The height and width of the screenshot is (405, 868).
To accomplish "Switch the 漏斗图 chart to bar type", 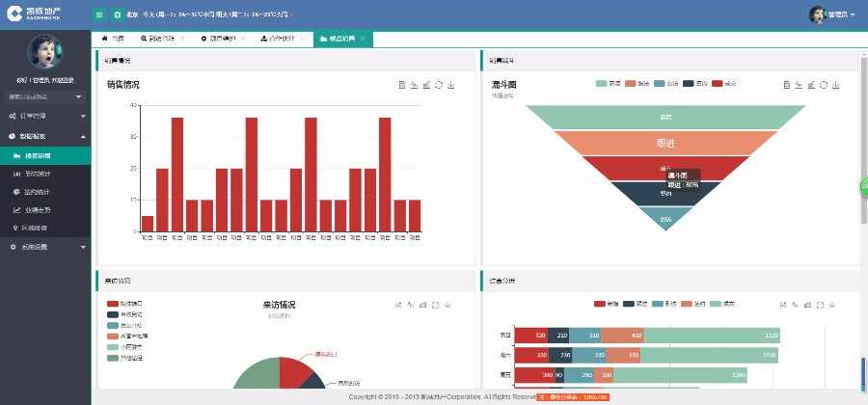I will (811, 85).
